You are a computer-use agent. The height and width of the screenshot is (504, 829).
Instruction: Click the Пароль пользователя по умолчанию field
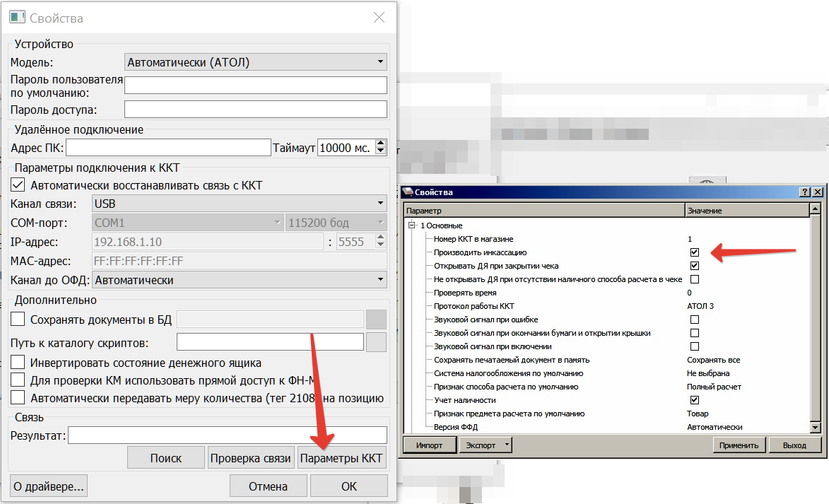pos(256,85)
